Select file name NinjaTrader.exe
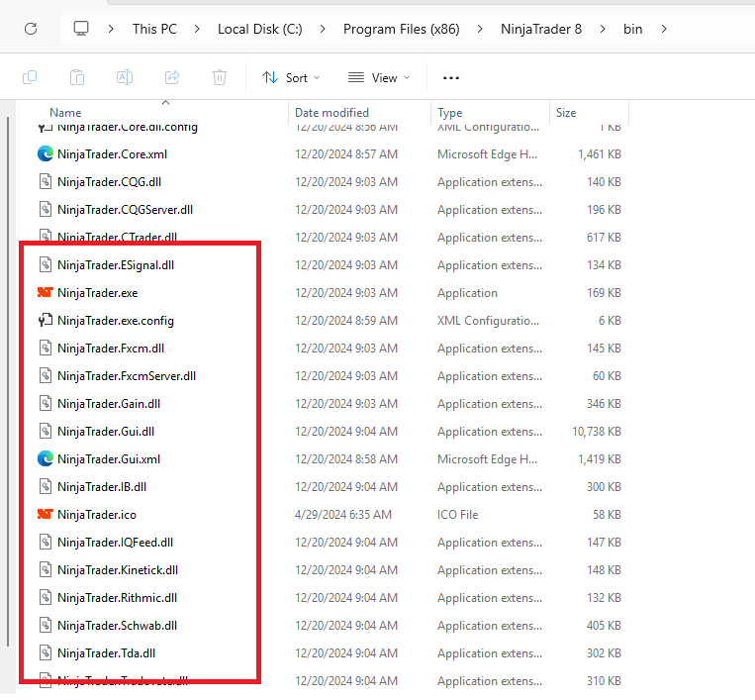The image size is (755, 700). point(98,293)
